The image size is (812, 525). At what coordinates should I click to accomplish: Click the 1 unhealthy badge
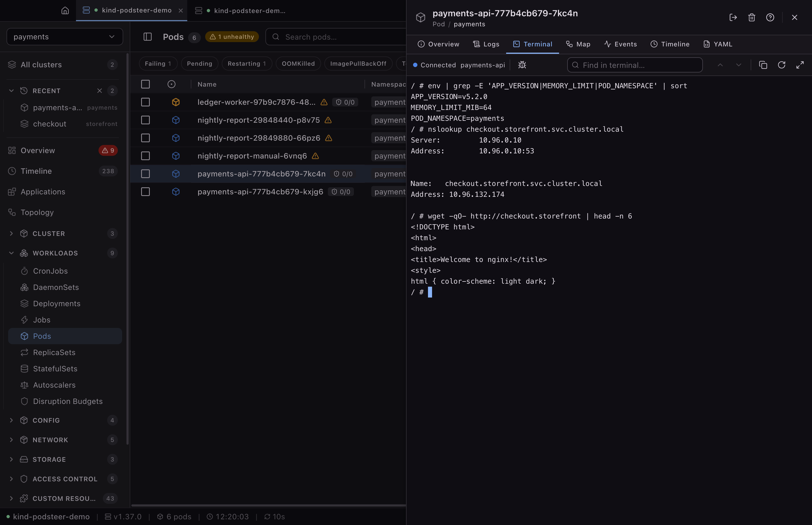click(232, 37)
